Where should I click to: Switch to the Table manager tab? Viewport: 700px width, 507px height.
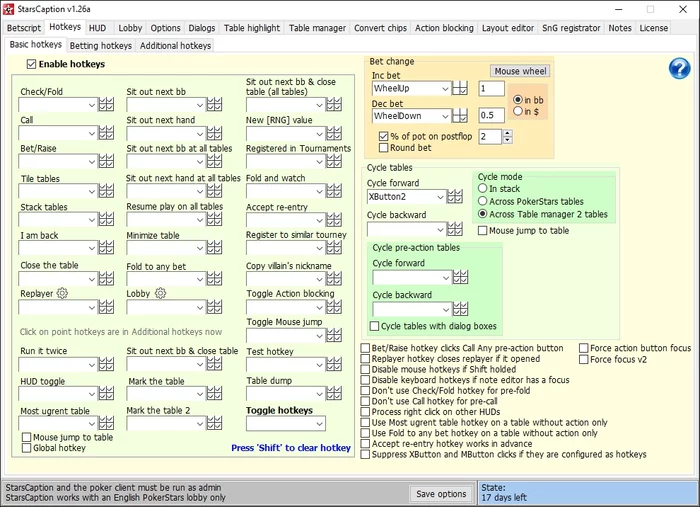coord(318,28)
